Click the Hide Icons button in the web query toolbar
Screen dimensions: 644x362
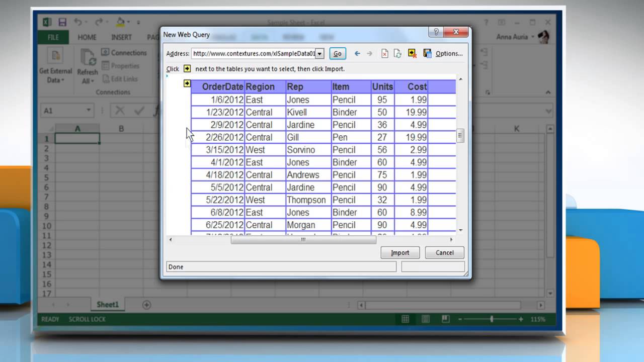pos(413,53)
